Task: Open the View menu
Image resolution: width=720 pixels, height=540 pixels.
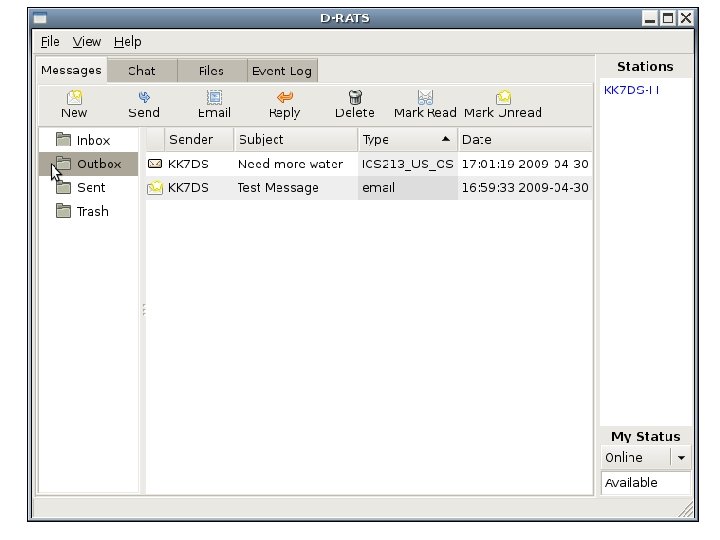Action: [86, 42]
